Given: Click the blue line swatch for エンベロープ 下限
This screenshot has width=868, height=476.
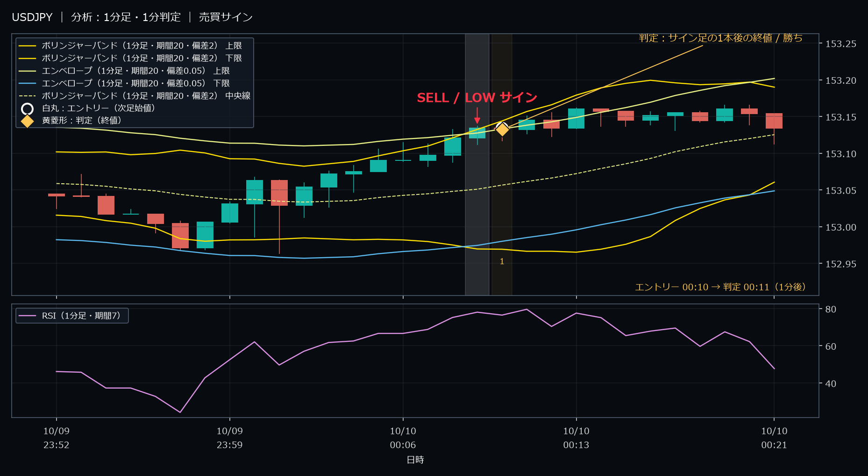Looking at the screenshot, I should [28, 83].
